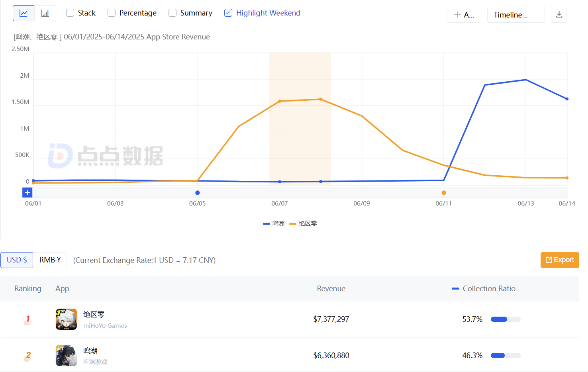Click the orange Export button
Viewport: 588px width, 372px height.
pos(560,260)
